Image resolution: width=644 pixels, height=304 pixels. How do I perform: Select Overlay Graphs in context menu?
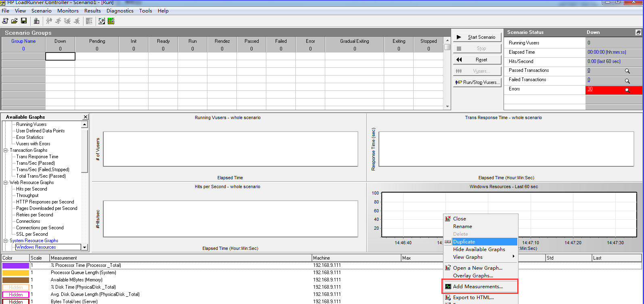(x=480, y=276)
